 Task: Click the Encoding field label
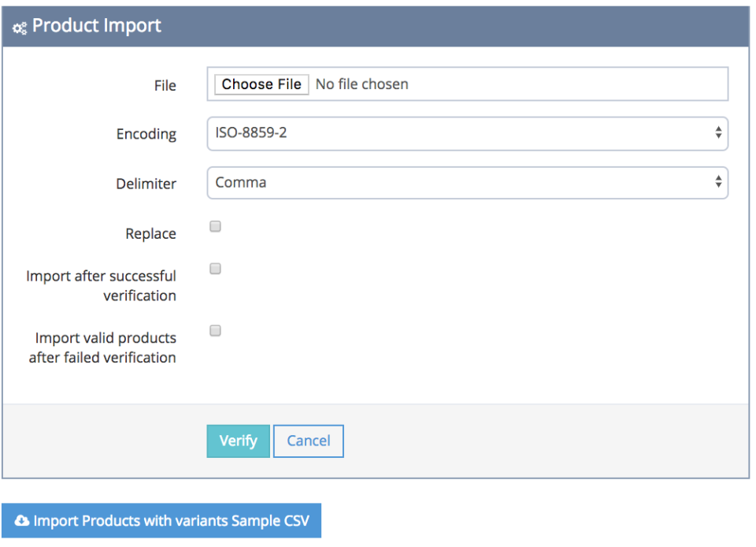(x=146, y=134)
